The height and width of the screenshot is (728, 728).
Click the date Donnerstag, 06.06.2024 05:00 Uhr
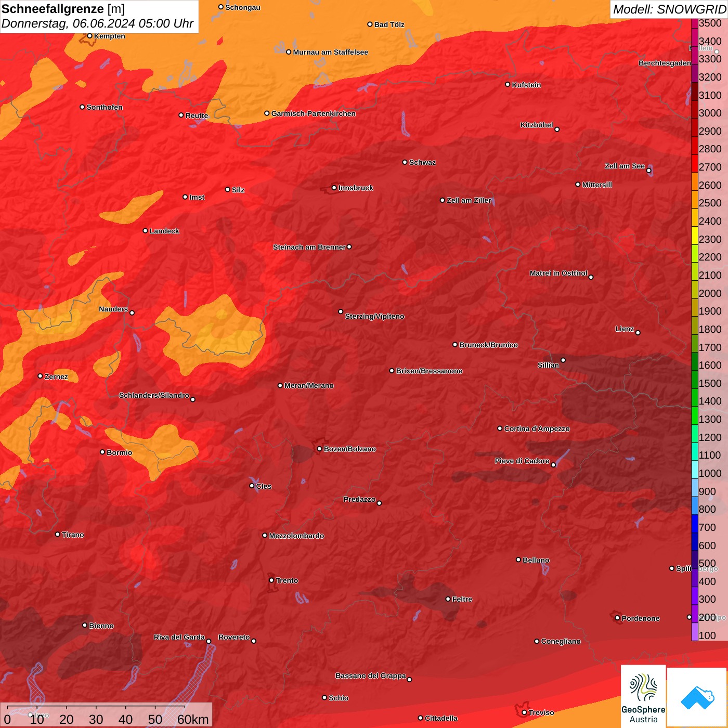tap(97, 23)
